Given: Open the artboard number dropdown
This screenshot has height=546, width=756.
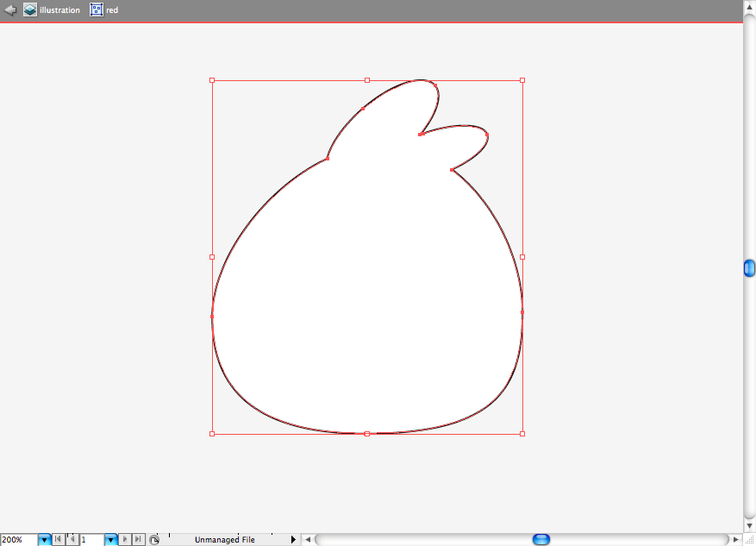Looking at the screenshot, I should click(111, 540).
